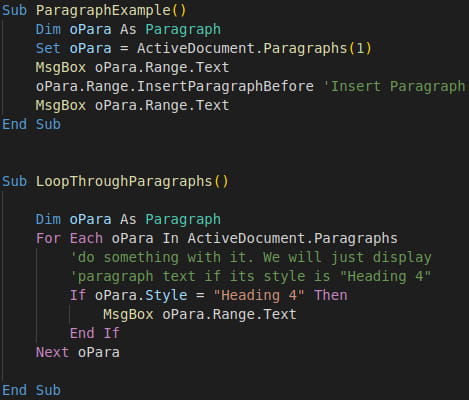Viewport: 469px width, 400px height.
Task: Click the 'End If' line
Action: 95,333
